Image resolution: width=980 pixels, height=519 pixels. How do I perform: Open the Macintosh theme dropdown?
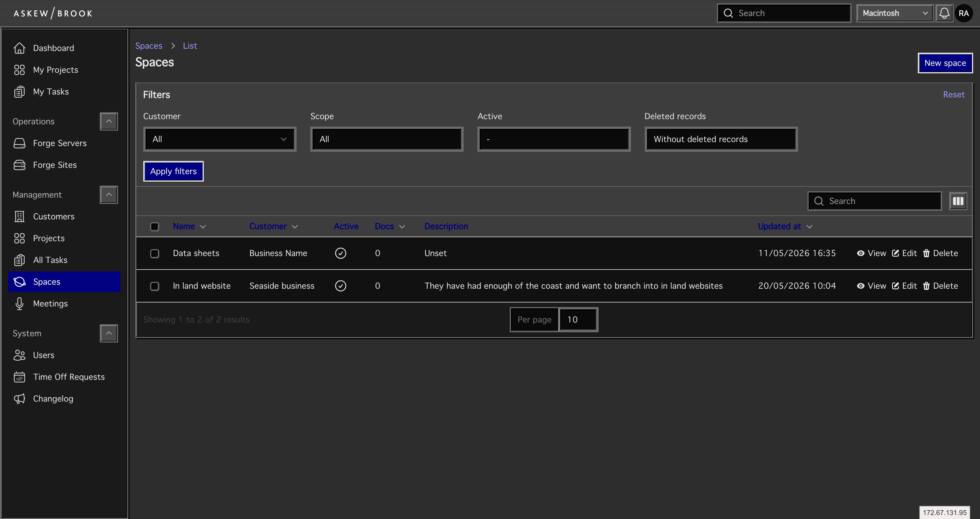point(895,13)
